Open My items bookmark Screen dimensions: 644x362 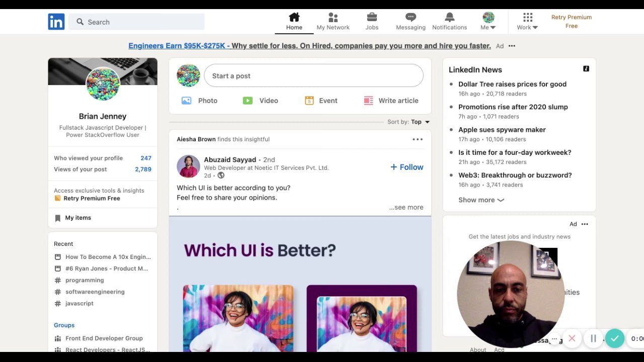click(x=73, y=218)
